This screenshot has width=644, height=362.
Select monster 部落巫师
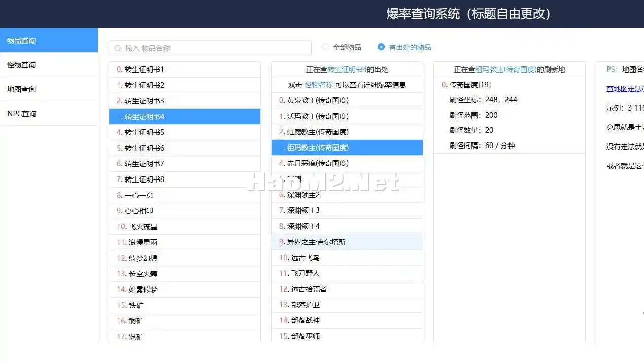coord(347,336)
